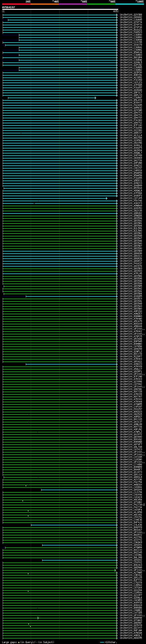The height and width of the screenshot is (644, 146).
Task: Click the orange ~40% legend color segment
Action: (x=45, y=4)
